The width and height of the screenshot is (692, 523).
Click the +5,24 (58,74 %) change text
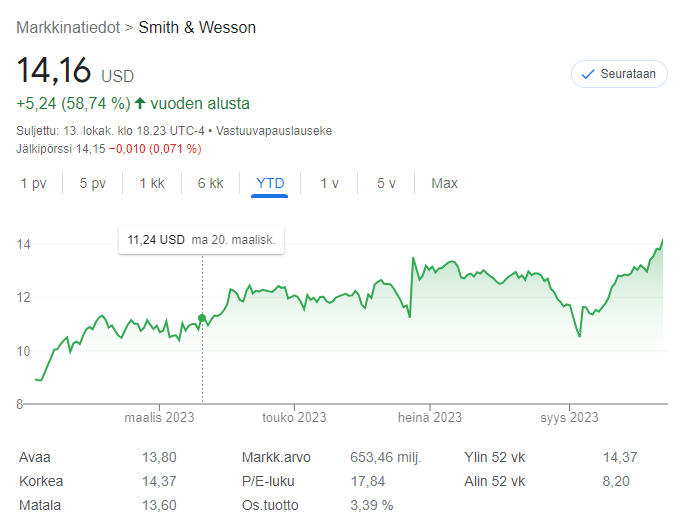(73, 104)
